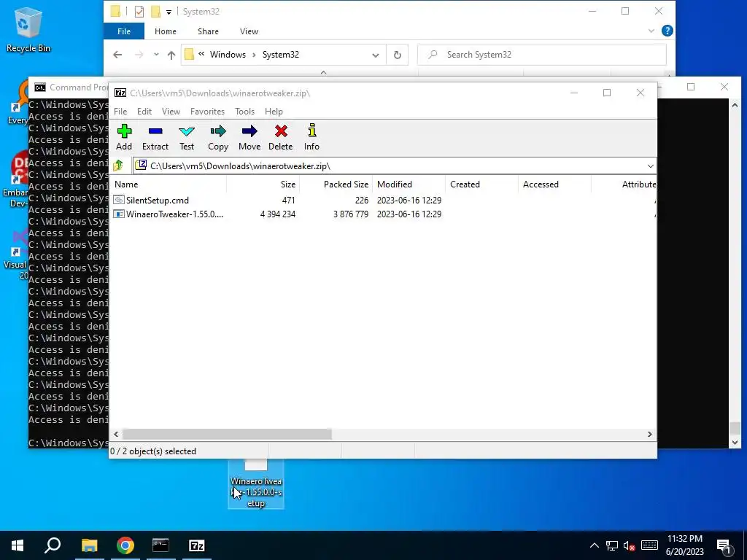Click the Properties checkmark icon in Explorer title
The image size is (747, 560).
(x=139, y=12)
